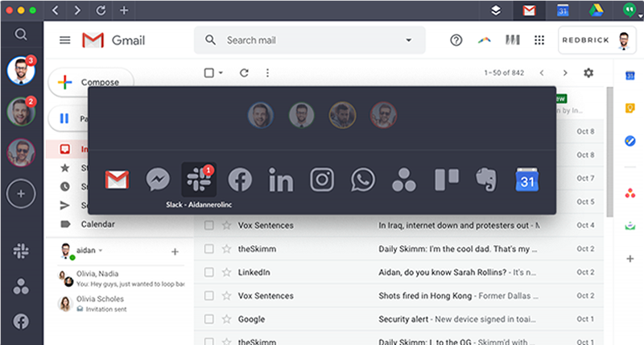Navigate back in the browser
This screenshot has height=345, width=644.
pos(55,10)
